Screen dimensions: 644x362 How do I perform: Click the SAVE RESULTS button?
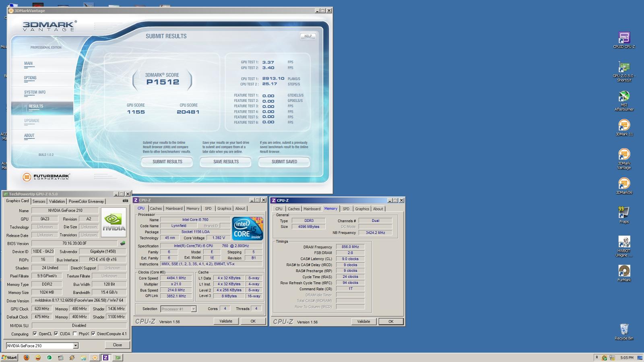[226, 162]
